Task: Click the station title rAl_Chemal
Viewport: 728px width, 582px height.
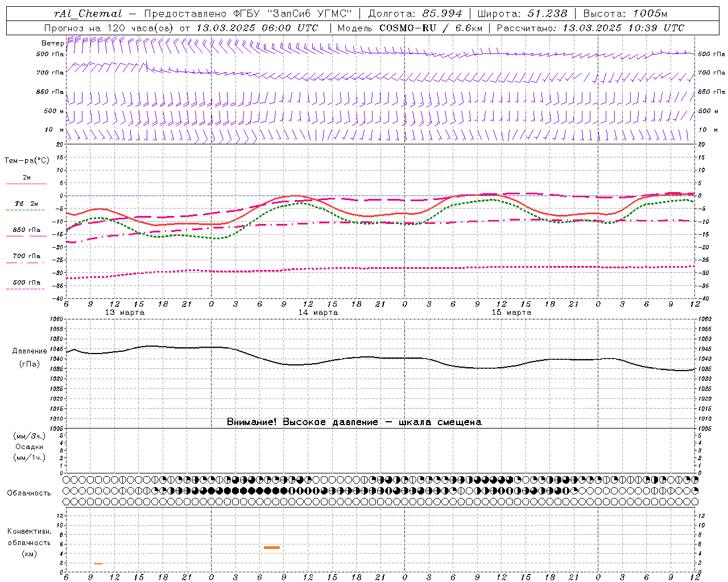Action: [x=88, y=14]
